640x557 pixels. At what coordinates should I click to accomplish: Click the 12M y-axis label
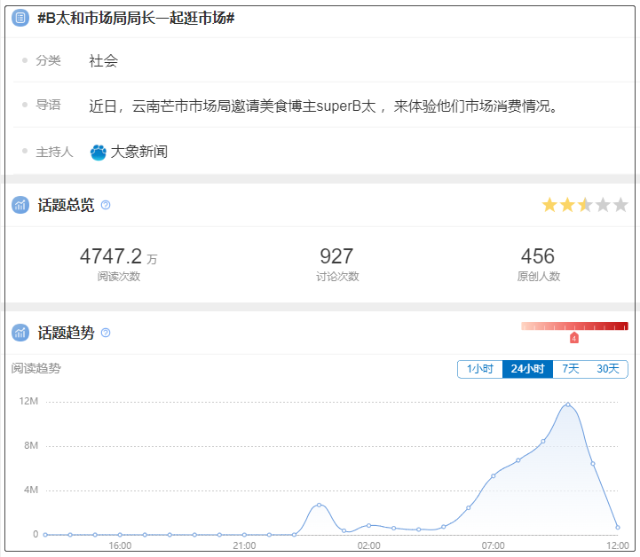click(x=29, y=401)
